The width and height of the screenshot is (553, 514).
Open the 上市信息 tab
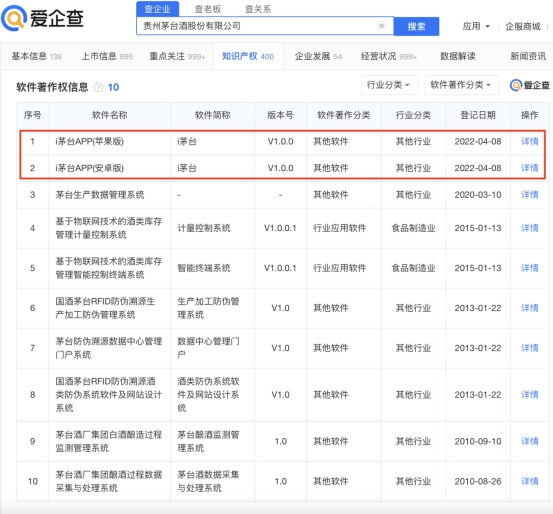pos(107,56)
